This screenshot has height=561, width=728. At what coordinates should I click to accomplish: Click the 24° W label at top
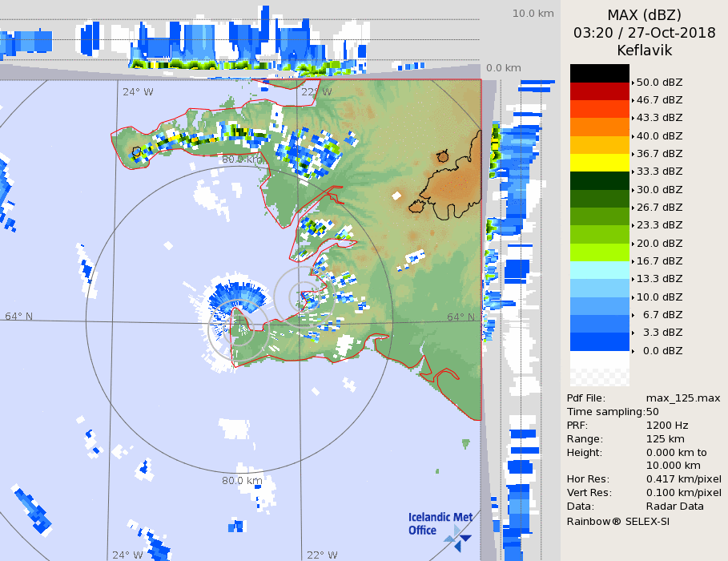tap(137, 91)
